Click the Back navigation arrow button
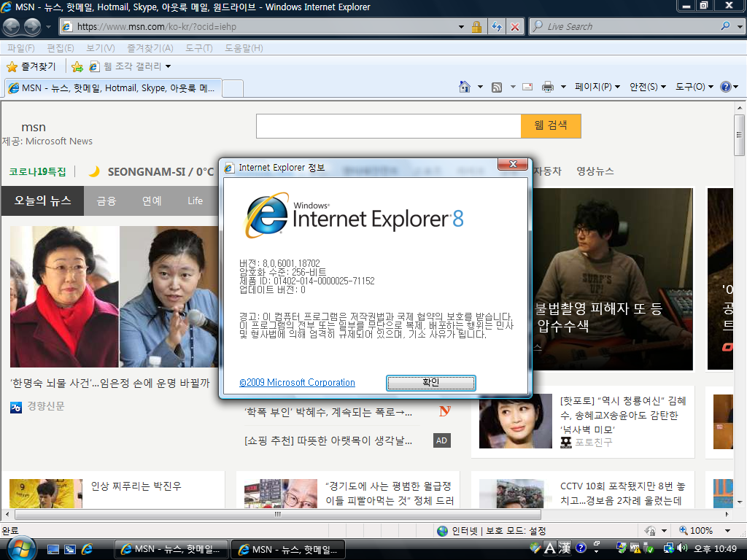 click(12, 27)
